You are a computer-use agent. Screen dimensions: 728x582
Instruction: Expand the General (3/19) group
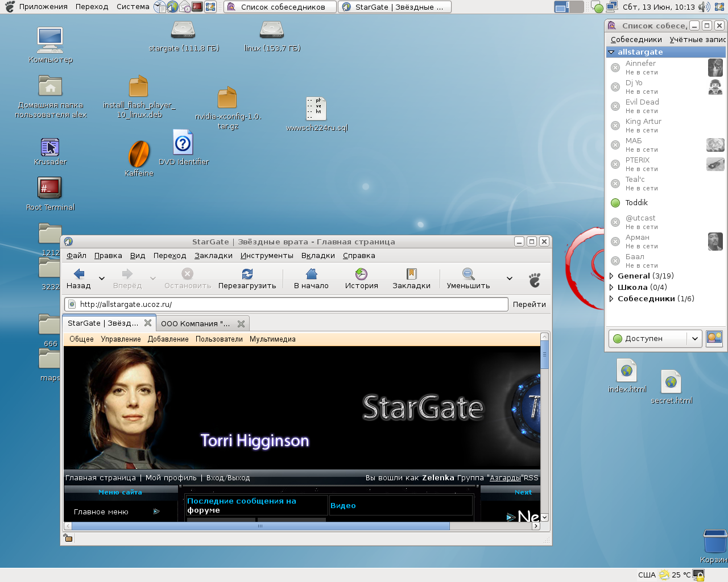611,276
